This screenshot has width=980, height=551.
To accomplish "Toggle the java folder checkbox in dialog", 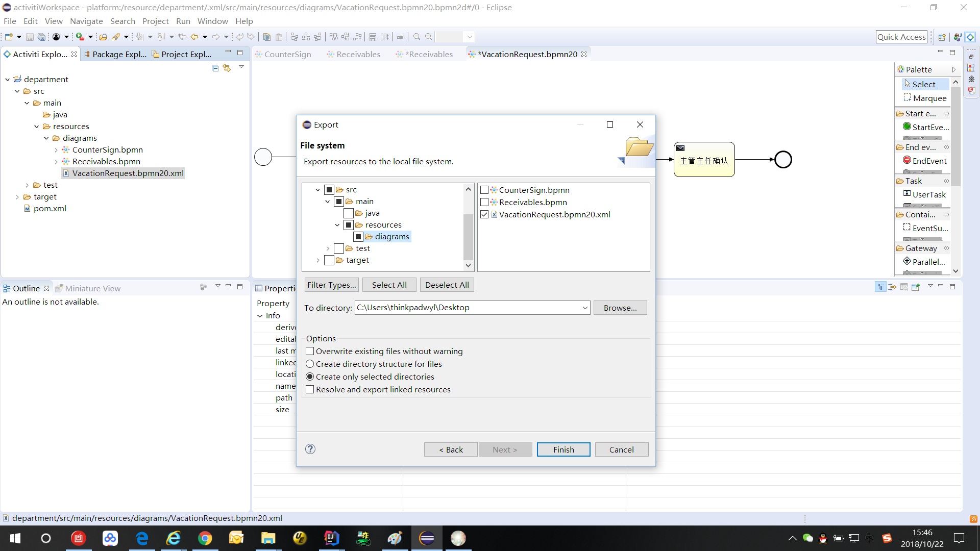I will tap(349, 213).
